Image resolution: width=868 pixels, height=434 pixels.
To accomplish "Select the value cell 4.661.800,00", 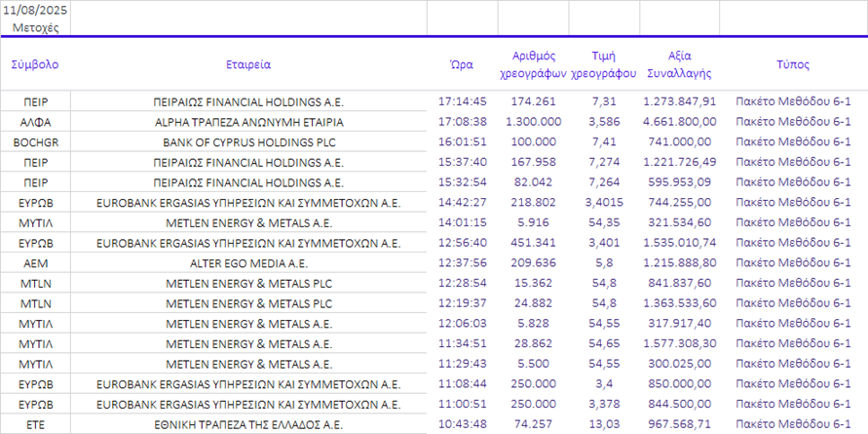I will pyautogui.click(x=679, y=121).
